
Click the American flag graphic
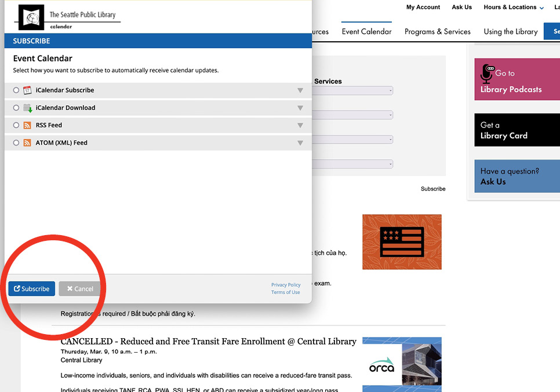(402, 241)
